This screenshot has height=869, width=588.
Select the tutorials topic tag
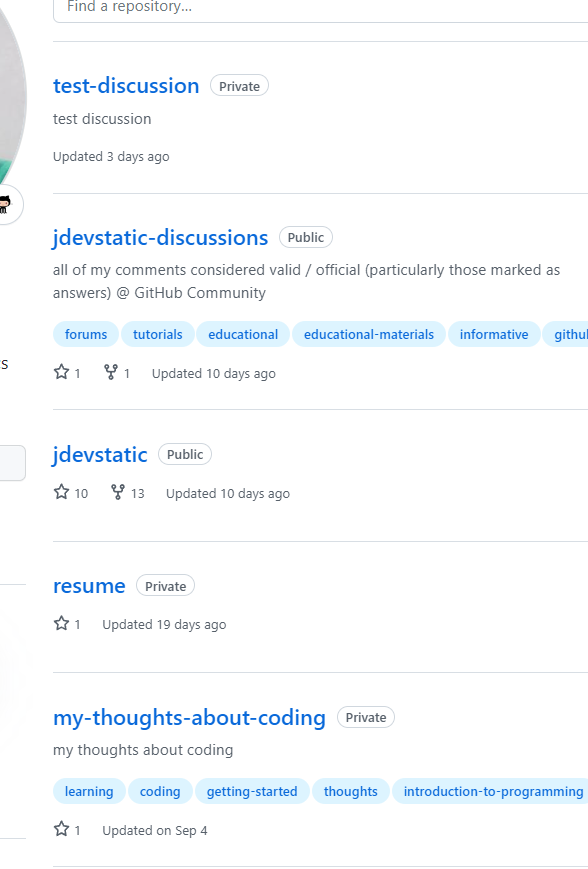click(x=157, y=334)
